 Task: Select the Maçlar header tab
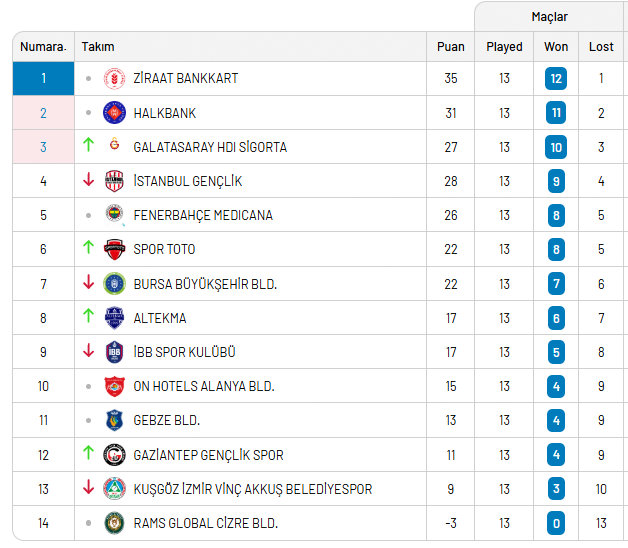(x=551, y=17)
